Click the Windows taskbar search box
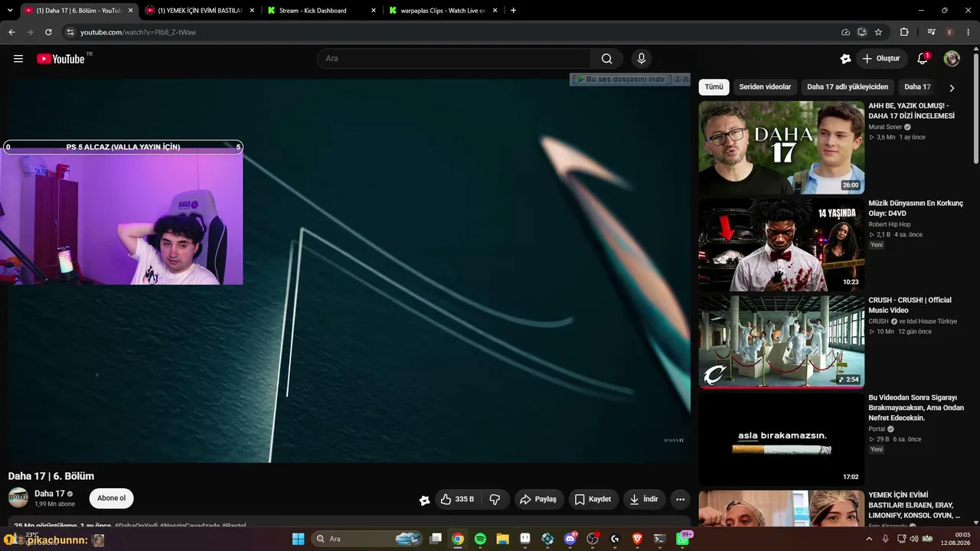Screen dimensions: 980x551 [367, 539]
